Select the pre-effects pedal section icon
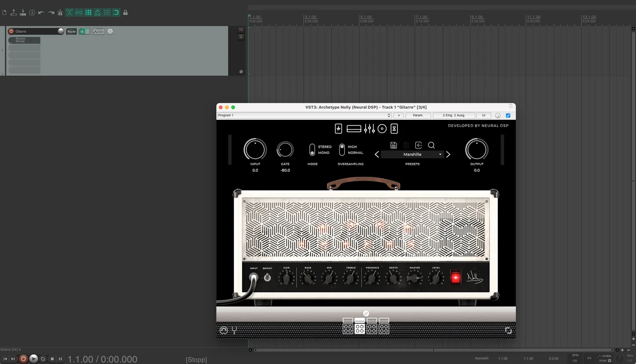Viewport: 636px width, 364px height. [338, 129]
